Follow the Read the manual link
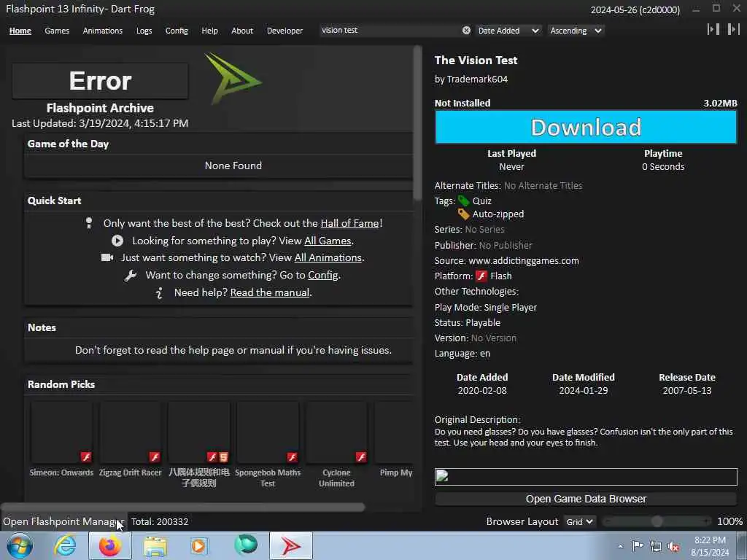The height and width of the screenshot is (560, 747). pyautogui.click(x=270, y=293)
